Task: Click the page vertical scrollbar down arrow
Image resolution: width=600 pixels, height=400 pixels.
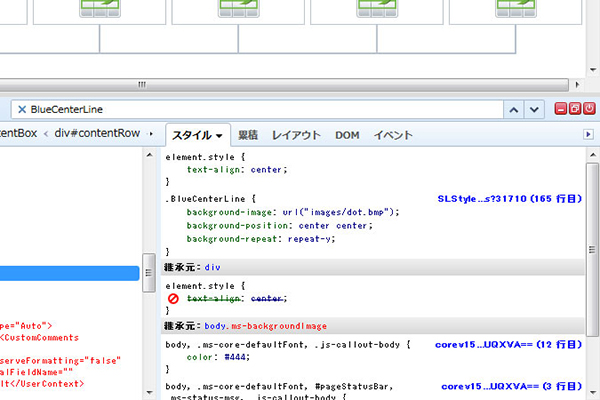Action: [x=593, y=70]
